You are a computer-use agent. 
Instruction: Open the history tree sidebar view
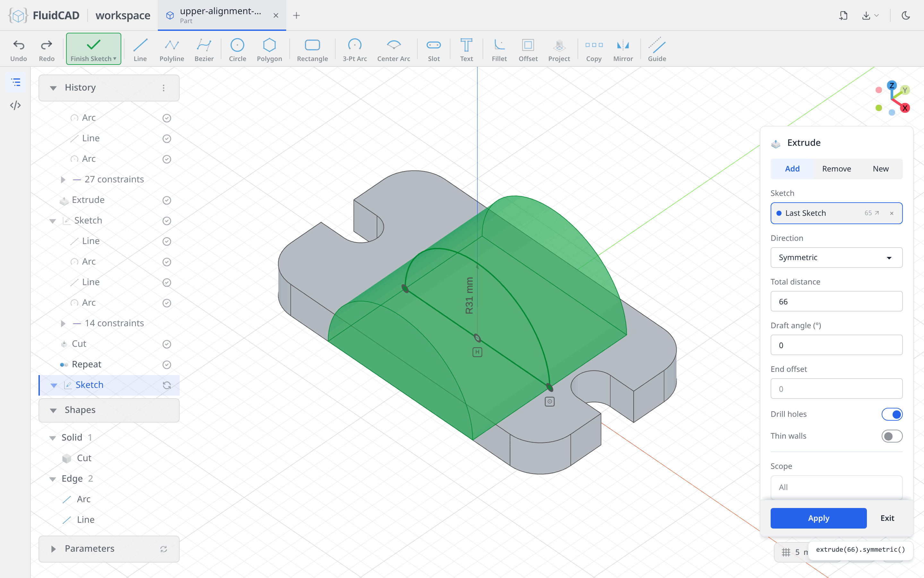click(15, 82)
